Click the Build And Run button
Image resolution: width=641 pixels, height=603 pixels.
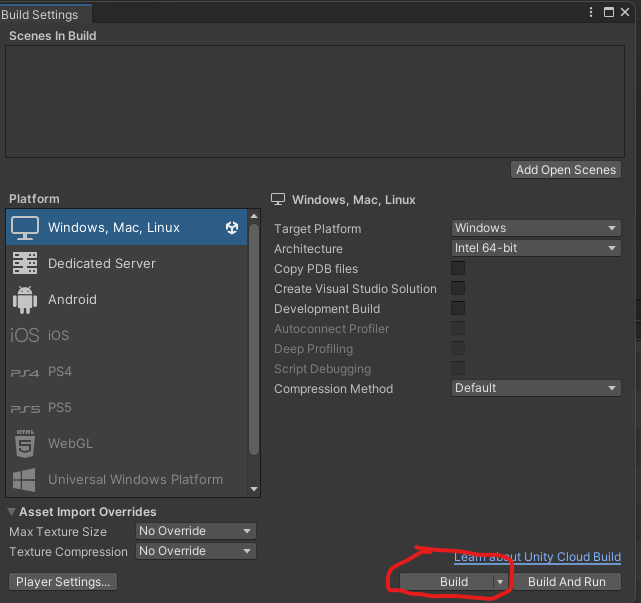pos(567,582)
